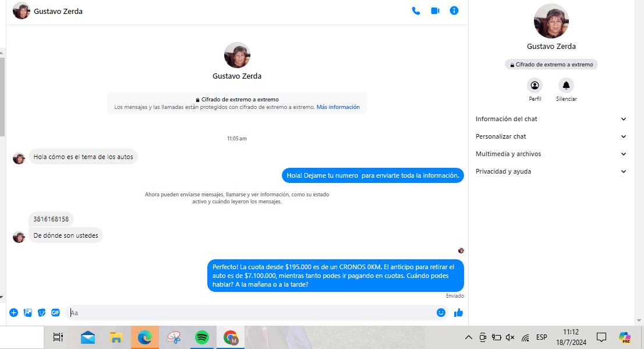Attach a photo or file to message
The height and width of the screenshot is (349, 644).
[x=28, y=313]
